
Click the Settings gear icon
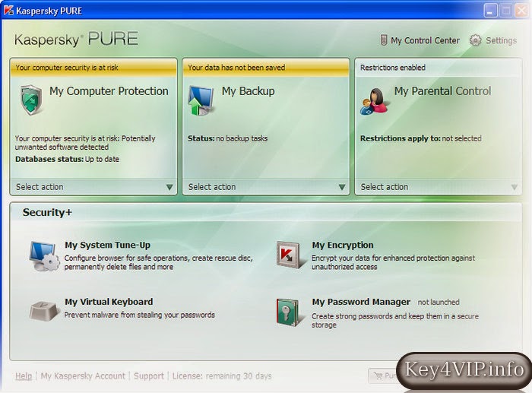pos(475,40)
